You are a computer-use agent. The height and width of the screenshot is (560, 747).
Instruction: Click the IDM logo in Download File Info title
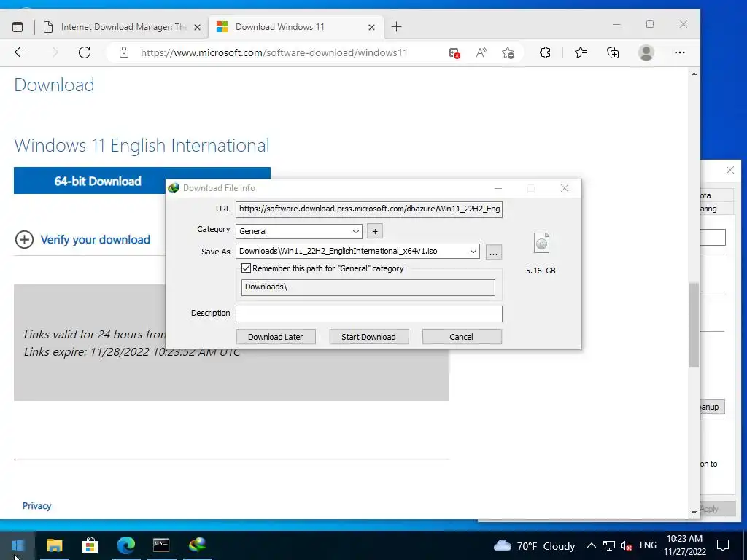click(174, 188)
